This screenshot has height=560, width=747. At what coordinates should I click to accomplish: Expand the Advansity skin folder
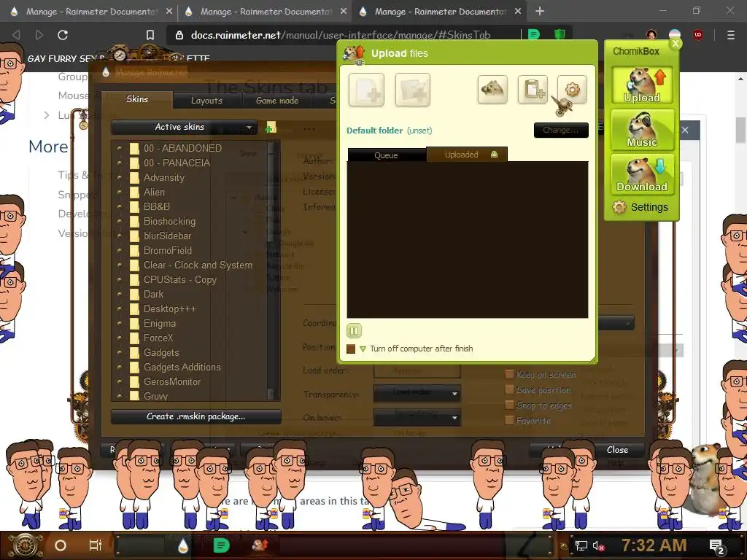click(119, 177)
